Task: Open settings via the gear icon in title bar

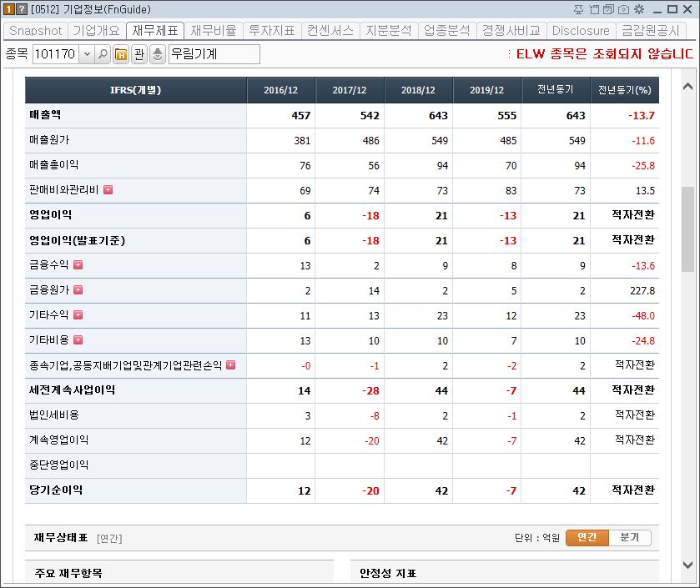Action: [639, 8]
